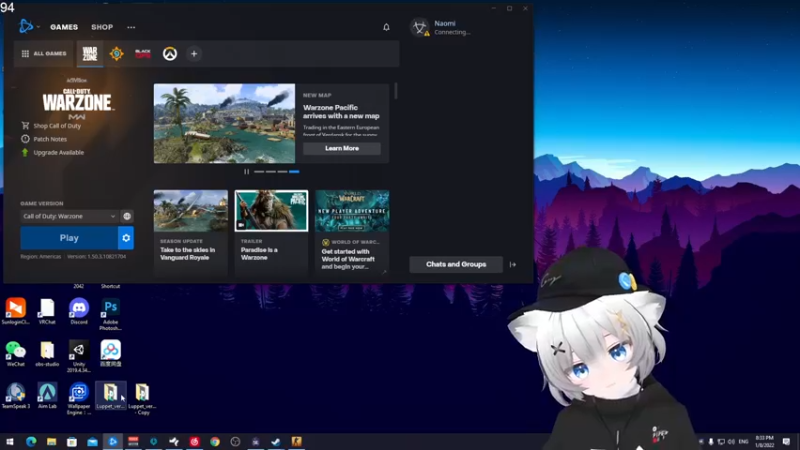Open the ENG language indicator
Viewport: 800px width, 450px height.
pos(743,442)
